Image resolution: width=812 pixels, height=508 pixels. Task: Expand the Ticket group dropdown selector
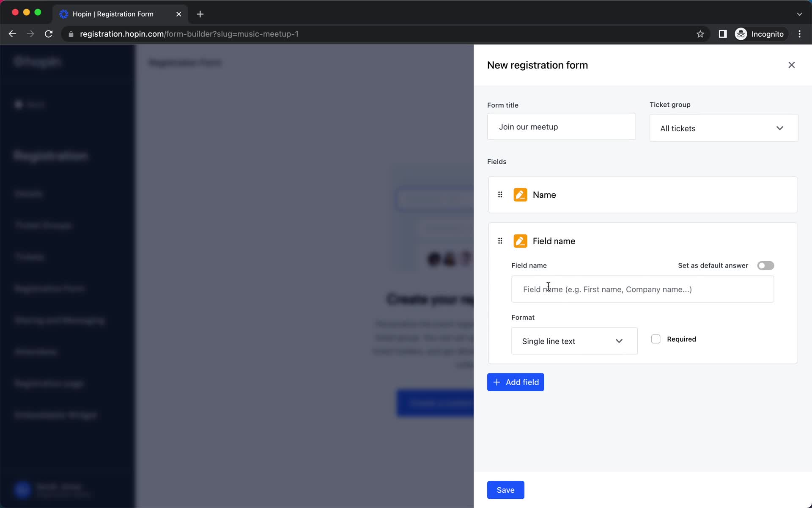click(723, 128)
